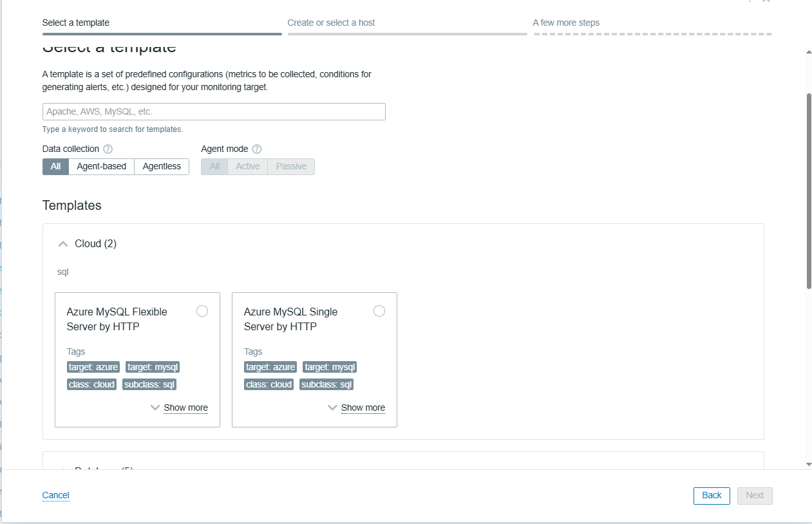Click target: mysql tag on Single Server card
This screenshot has width=812, height=524.
point(330,368)
